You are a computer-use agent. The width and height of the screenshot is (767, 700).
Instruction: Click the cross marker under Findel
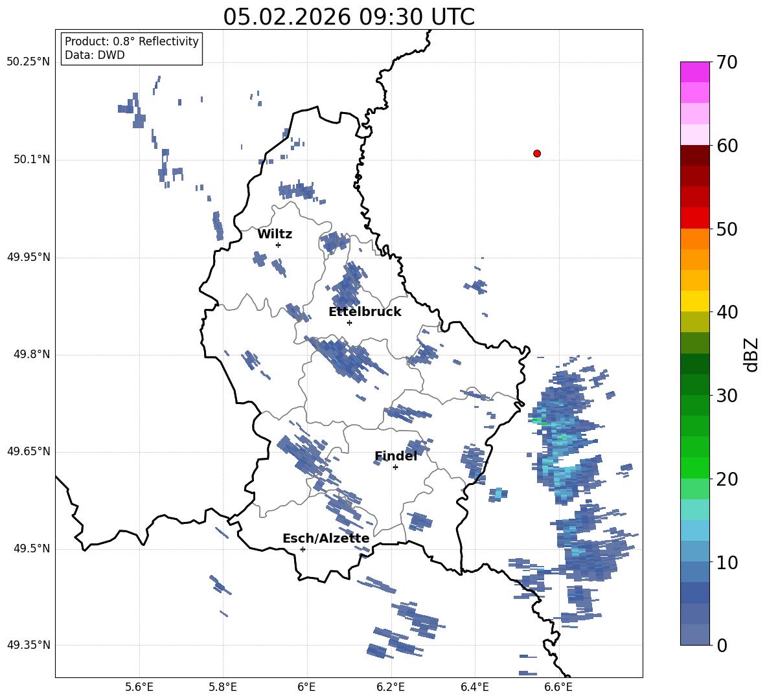click(395, 467)
